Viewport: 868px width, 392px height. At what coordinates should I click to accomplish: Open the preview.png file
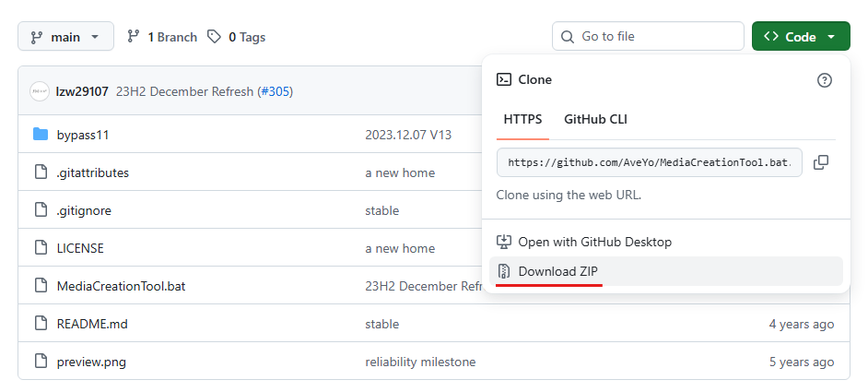pos(91,362)
